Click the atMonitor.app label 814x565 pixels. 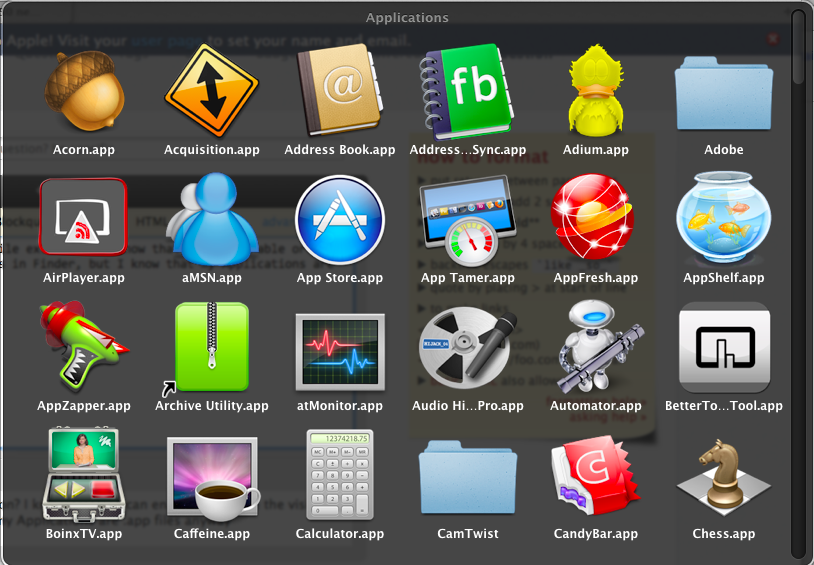point(340,406)
